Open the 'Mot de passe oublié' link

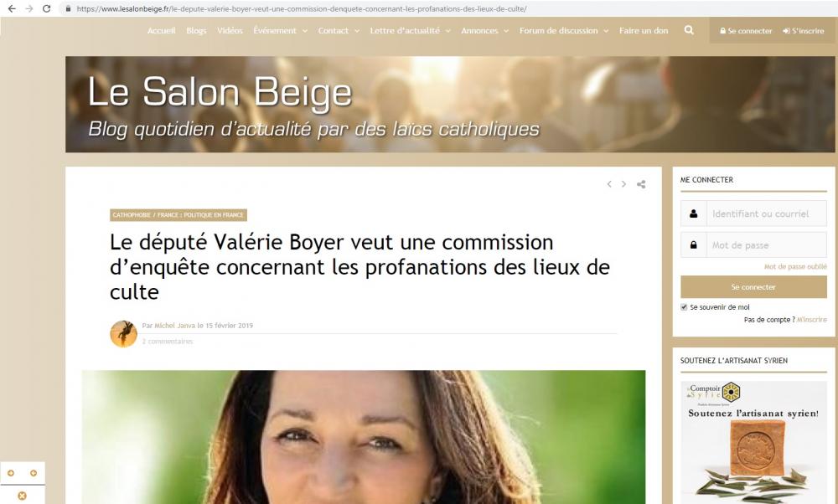(x=795, y=266)
